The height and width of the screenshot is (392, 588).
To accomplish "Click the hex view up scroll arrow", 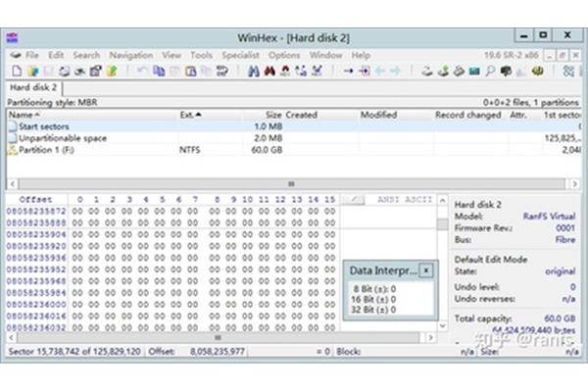I will coord(443,200).
